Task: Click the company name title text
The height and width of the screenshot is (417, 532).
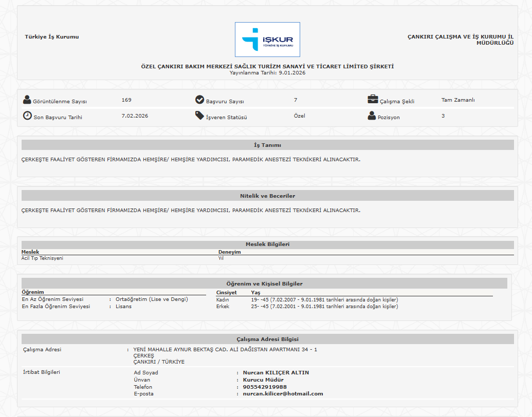Action: (267, 67)
